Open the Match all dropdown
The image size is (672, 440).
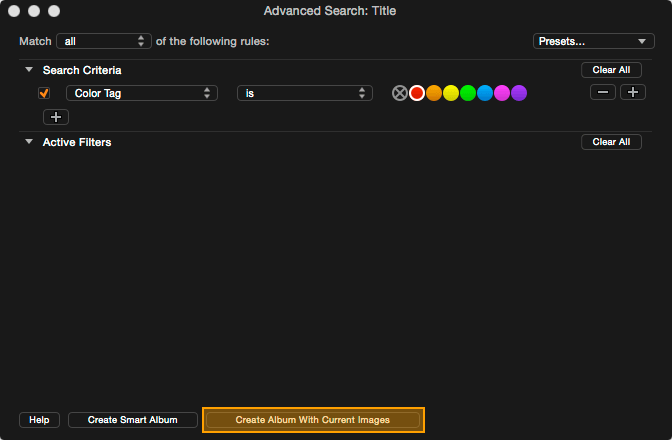click(x=104, y=41)
